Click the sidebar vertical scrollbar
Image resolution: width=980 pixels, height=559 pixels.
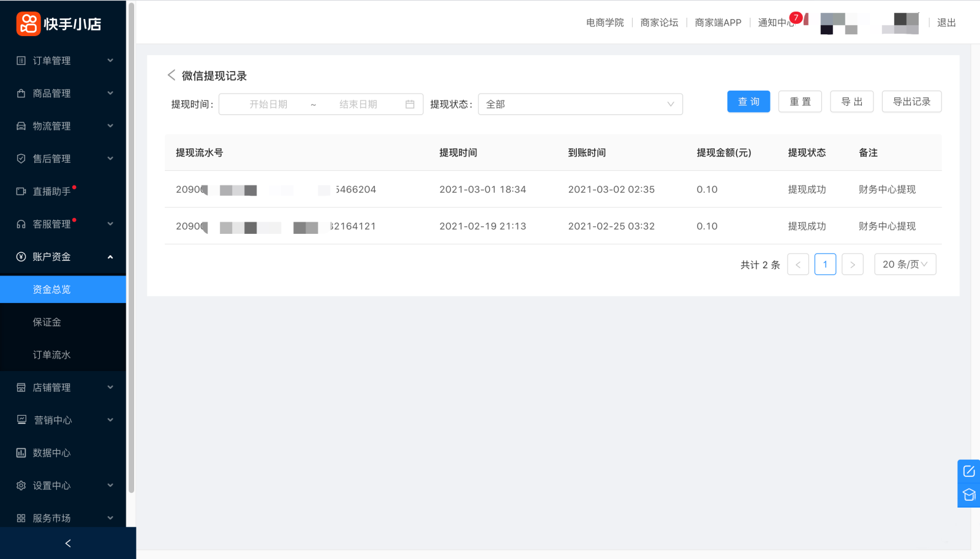(131, 248)
